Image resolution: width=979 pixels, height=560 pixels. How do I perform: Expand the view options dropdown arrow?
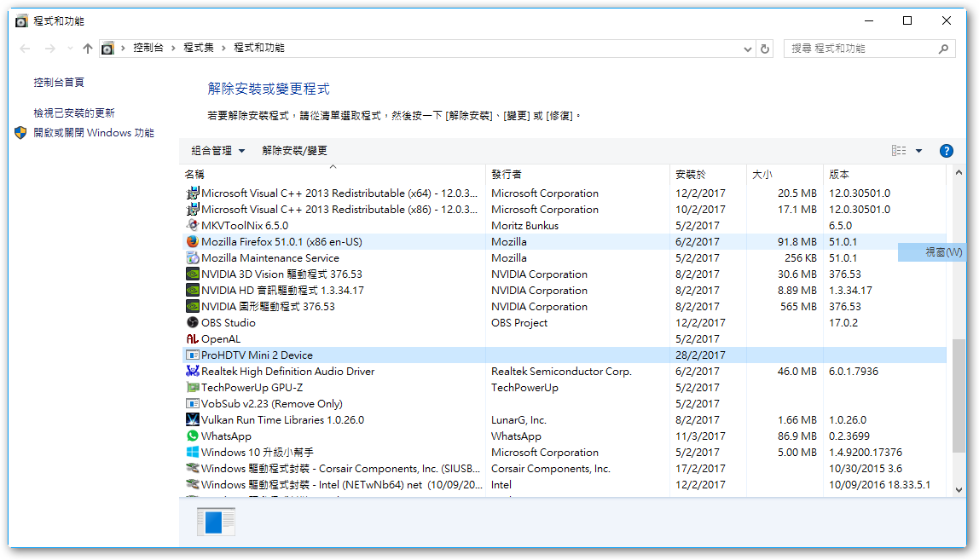(x=919, y=151)
